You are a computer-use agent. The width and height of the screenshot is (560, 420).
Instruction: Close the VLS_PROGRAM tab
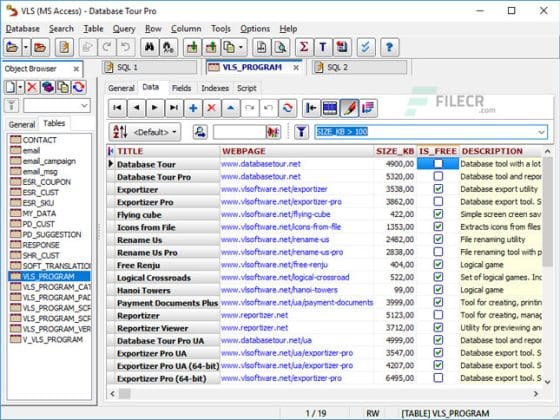point(296,68)
